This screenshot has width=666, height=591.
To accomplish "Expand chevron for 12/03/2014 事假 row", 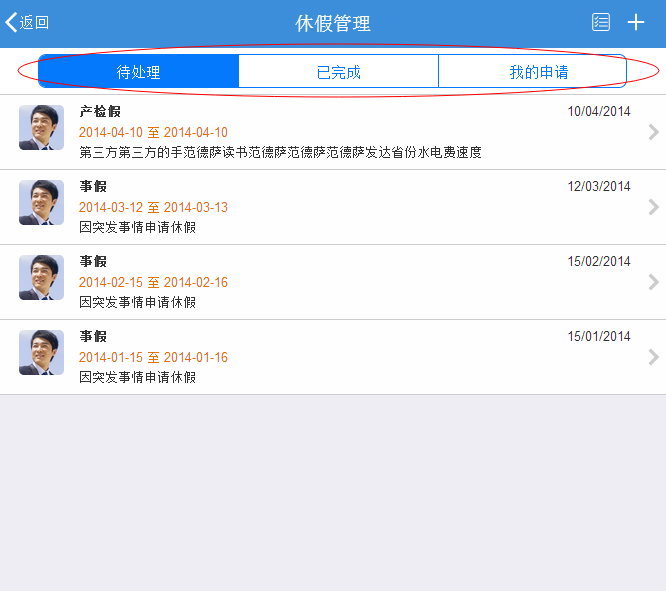I will [653, 207].
